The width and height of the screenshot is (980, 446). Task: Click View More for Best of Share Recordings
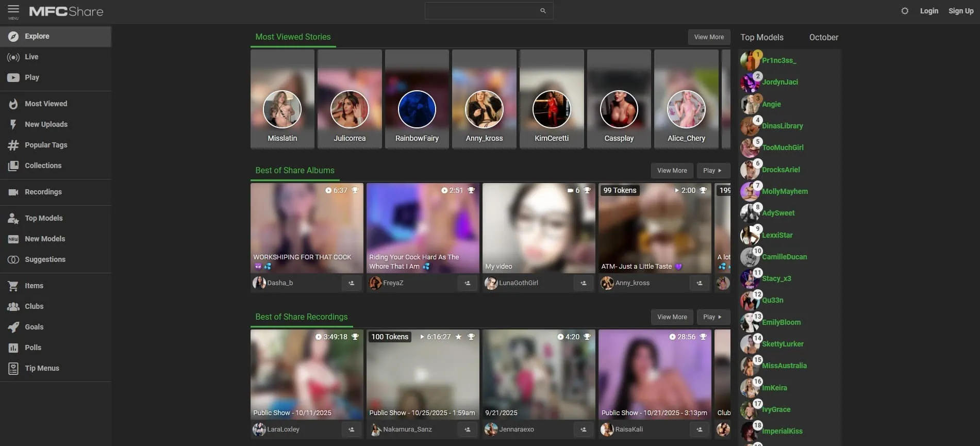click(672, 317)
